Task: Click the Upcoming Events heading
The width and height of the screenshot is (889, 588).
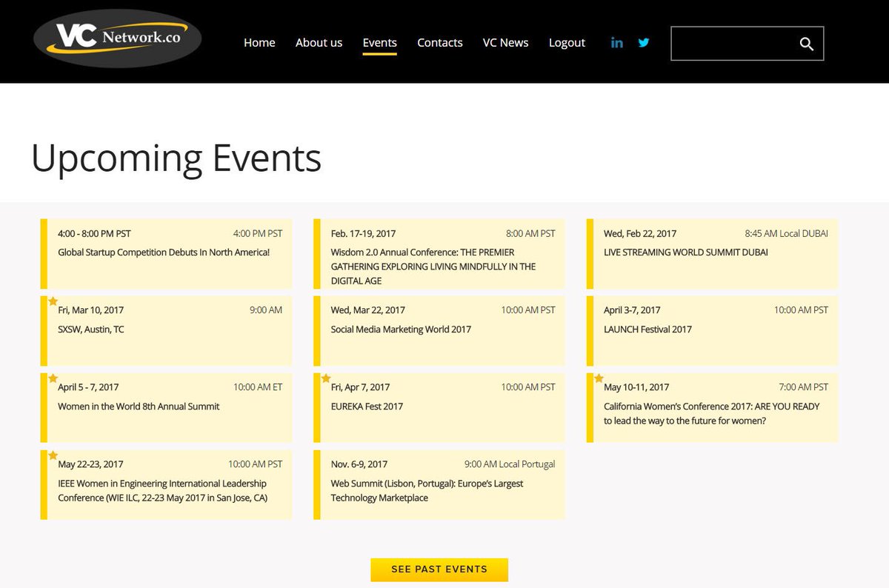Action: [176, 158]
